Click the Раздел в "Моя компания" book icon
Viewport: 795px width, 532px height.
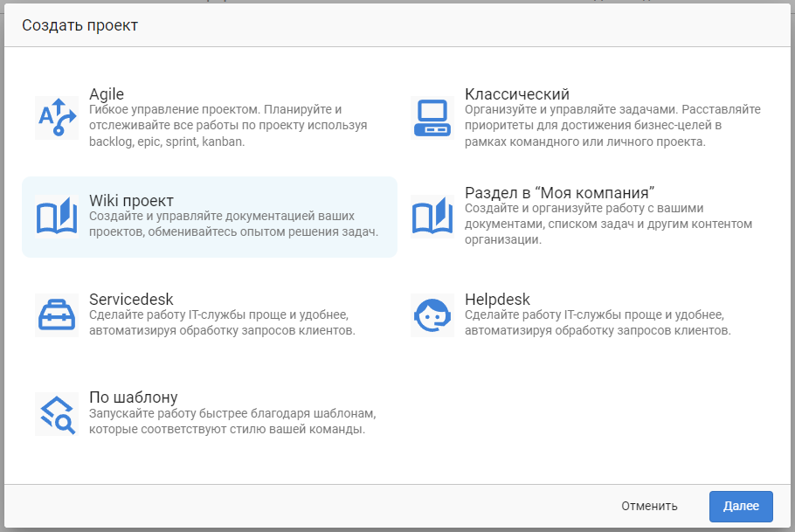pyautogui.click(x=432, y=216)
